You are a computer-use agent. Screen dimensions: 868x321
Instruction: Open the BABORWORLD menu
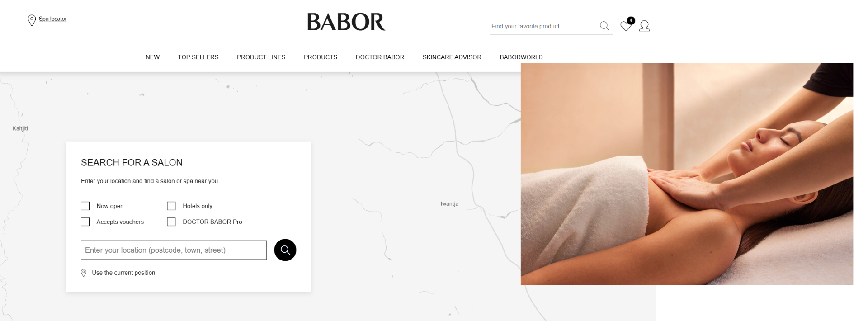coord(521,57)
